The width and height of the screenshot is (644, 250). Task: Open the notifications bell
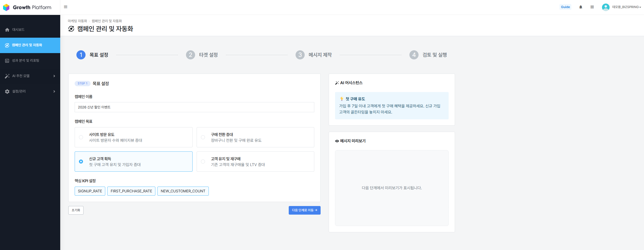point(580,7)
